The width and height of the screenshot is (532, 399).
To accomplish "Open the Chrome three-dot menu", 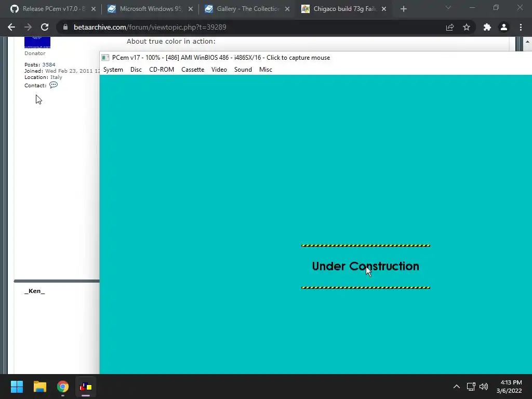I will [x=521, y=27].
